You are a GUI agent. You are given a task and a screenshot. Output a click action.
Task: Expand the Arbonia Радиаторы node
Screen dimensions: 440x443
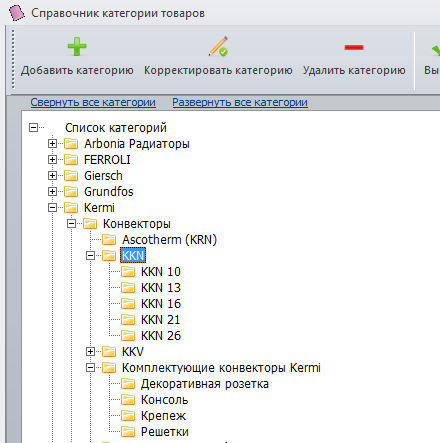pyautogui.click(x=52, y=144)
